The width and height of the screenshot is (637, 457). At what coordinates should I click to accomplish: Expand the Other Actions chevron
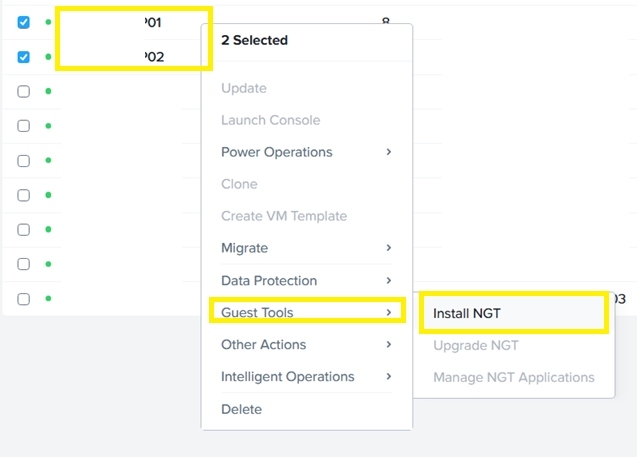click(x=389, y=345)
